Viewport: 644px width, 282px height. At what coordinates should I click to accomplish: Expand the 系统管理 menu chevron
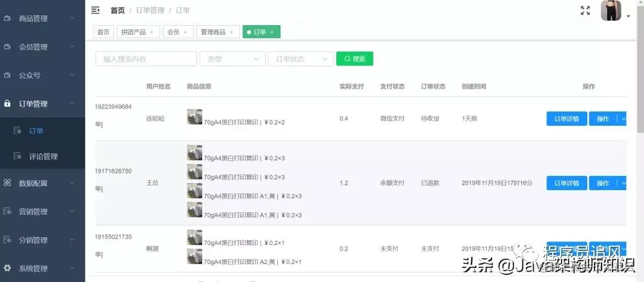click(72, 268)
